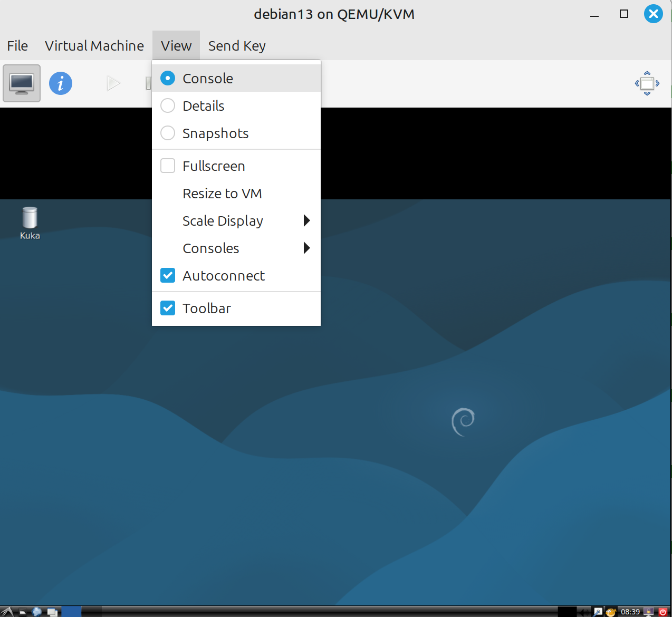The width and height of the screenshot is (672, 617).
Task: Click the fullscreen toggle icon in toolbar
Action: (x=647, y=83)
